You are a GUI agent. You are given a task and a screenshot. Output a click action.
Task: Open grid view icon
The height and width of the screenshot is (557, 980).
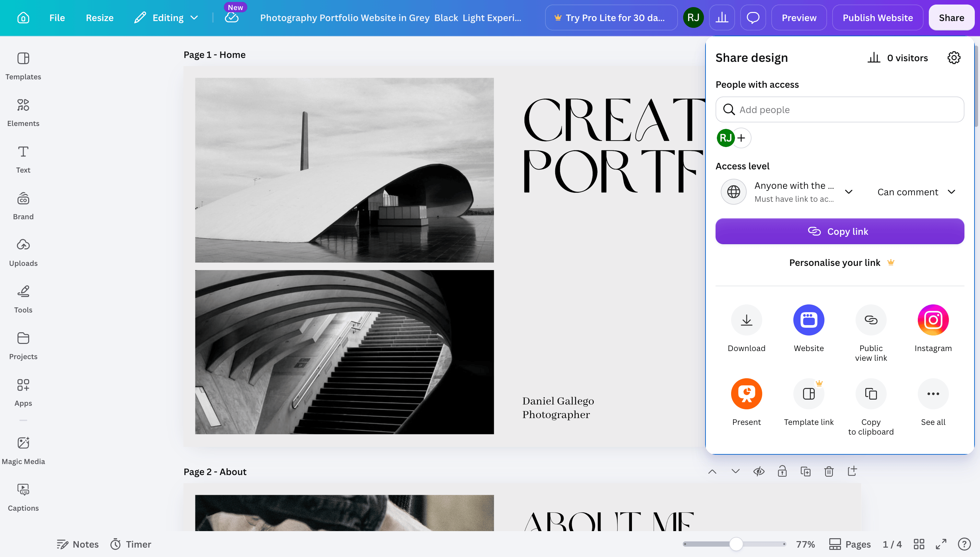(x=919, y=544)
